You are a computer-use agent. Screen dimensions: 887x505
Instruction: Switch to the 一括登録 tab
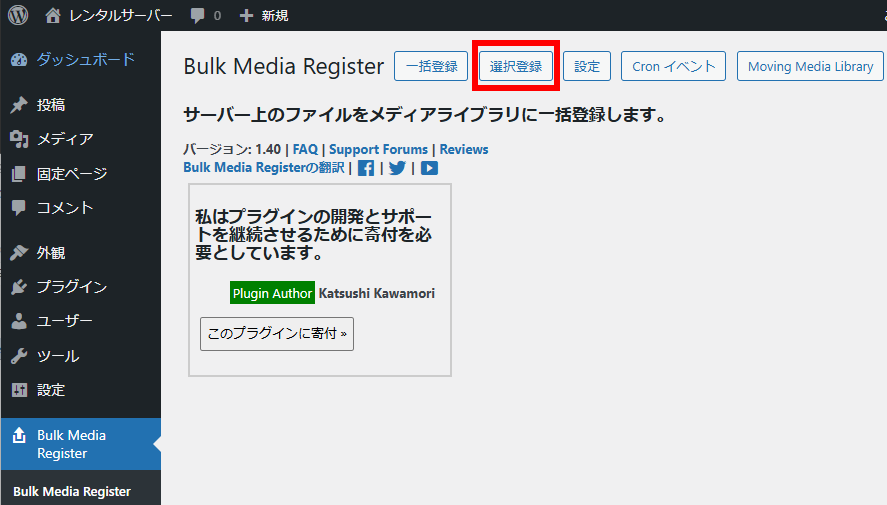pyautogui.click(x=431, y=67)
